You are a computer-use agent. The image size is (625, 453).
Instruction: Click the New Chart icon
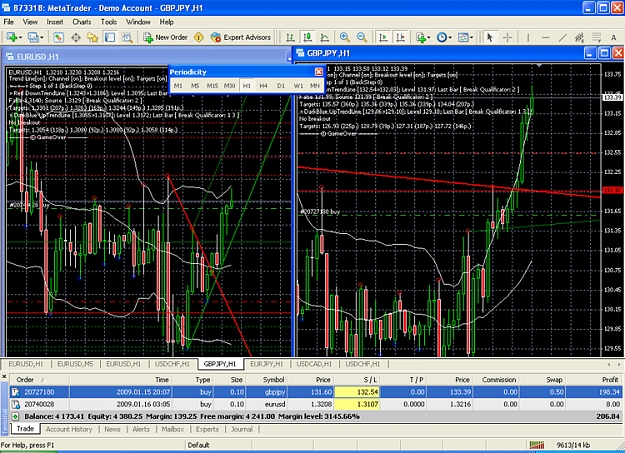point(11,37)
